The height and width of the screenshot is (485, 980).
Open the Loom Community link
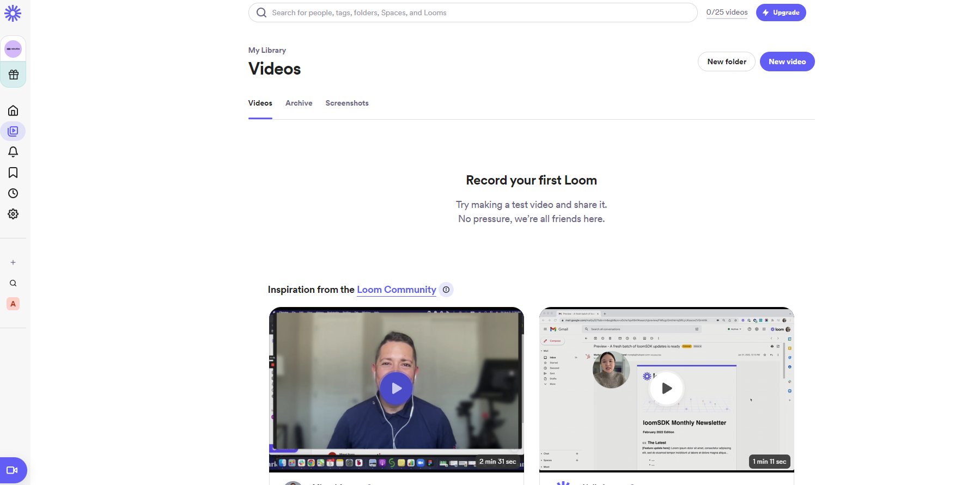pyautogui.click(x=397, y=290)
